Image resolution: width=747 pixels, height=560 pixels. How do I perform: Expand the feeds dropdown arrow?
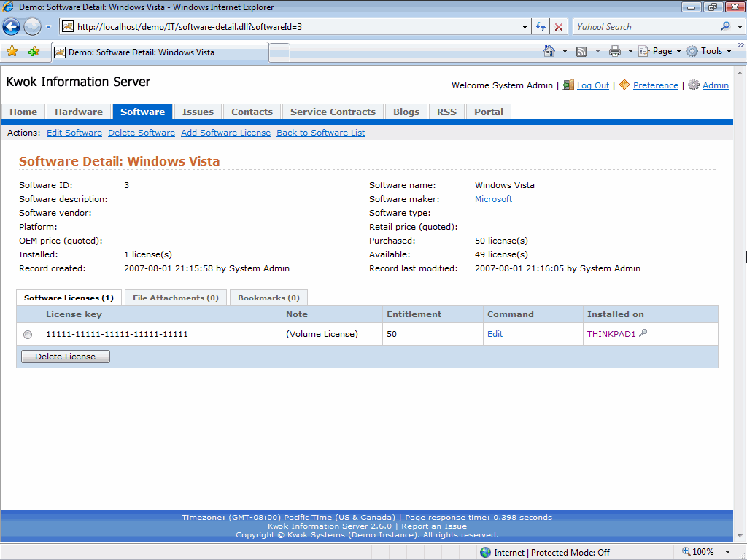(597, 51)
